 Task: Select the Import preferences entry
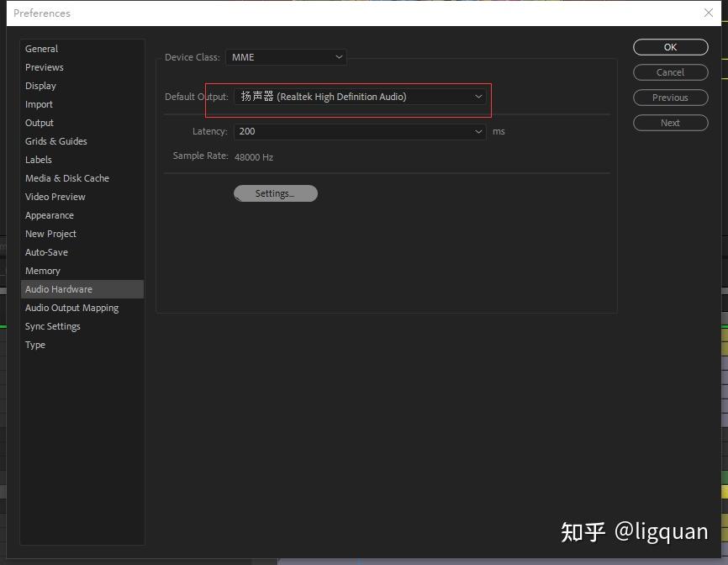point(39,104)
